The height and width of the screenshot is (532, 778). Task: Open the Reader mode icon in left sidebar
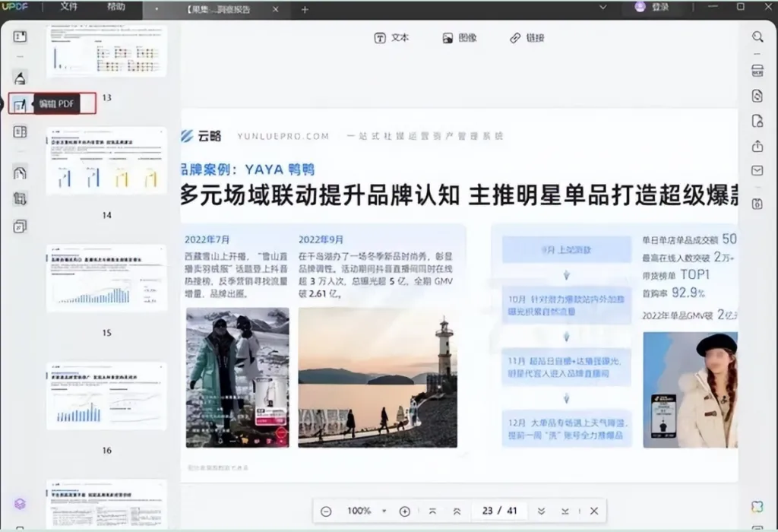(x=20, y=36)
